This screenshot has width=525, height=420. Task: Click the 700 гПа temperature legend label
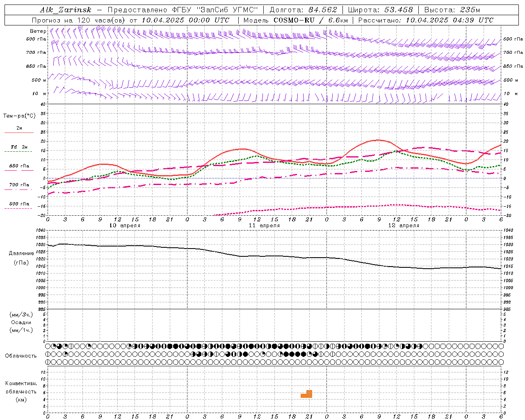pos(19,185)
